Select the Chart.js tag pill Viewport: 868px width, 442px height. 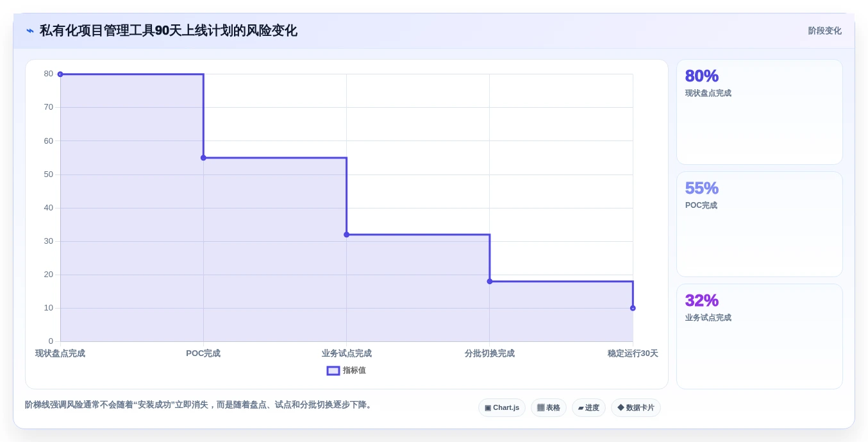tap(502, 408)
